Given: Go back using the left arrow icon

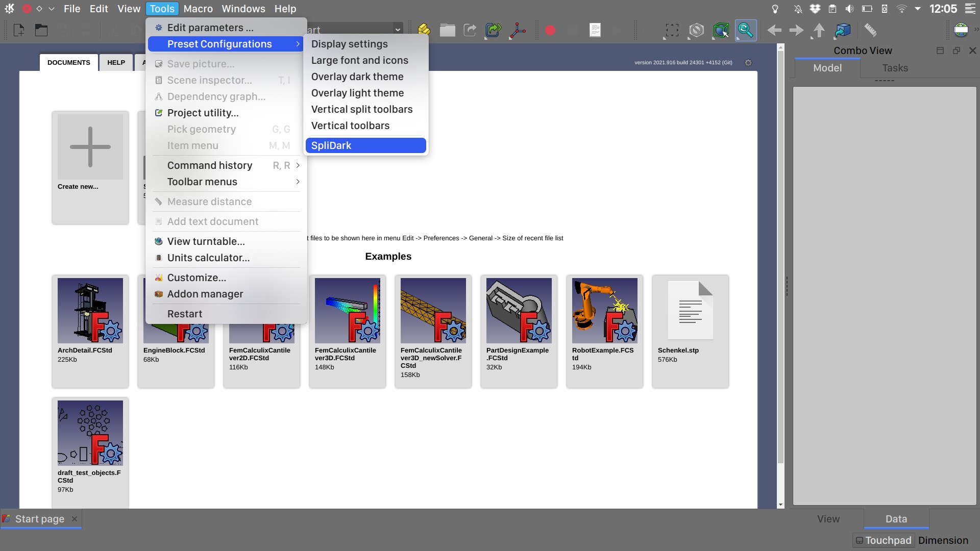Looking at the screenshot, I should coord(774,30).
